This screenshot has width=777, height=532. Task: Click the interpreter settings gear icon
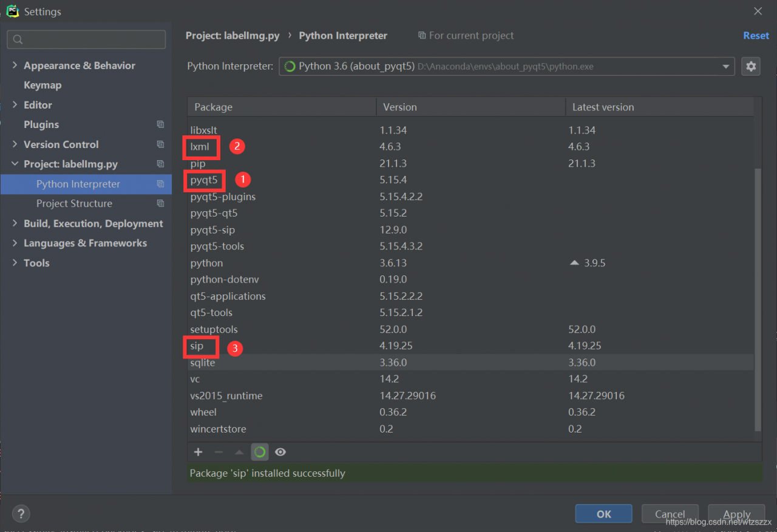point(751,66)
